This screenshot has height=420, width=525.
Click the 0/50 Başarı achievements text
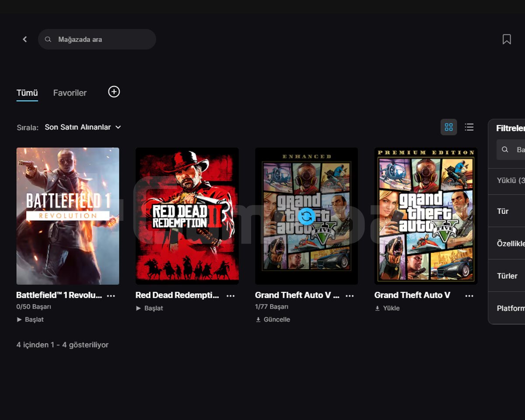pos(34,307)
